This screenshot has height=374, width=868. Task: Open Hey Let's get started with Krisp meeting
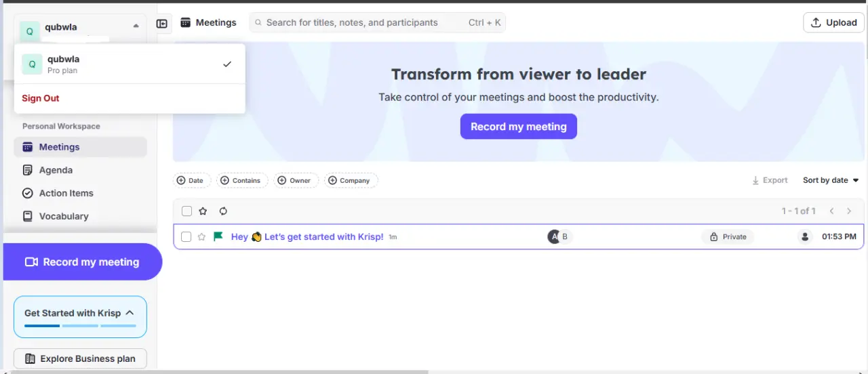coord(307,236)
